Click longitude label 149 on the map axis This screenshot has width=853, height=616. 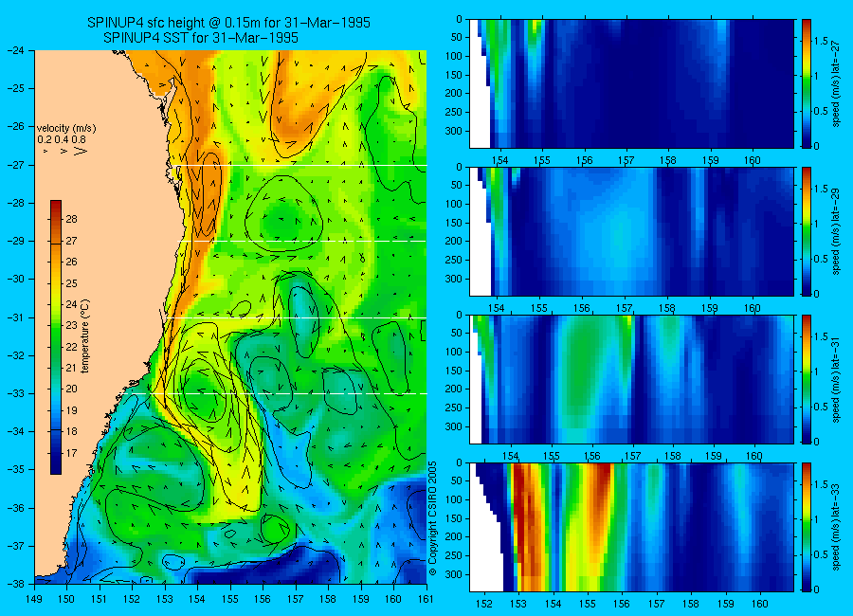(34, 599)
